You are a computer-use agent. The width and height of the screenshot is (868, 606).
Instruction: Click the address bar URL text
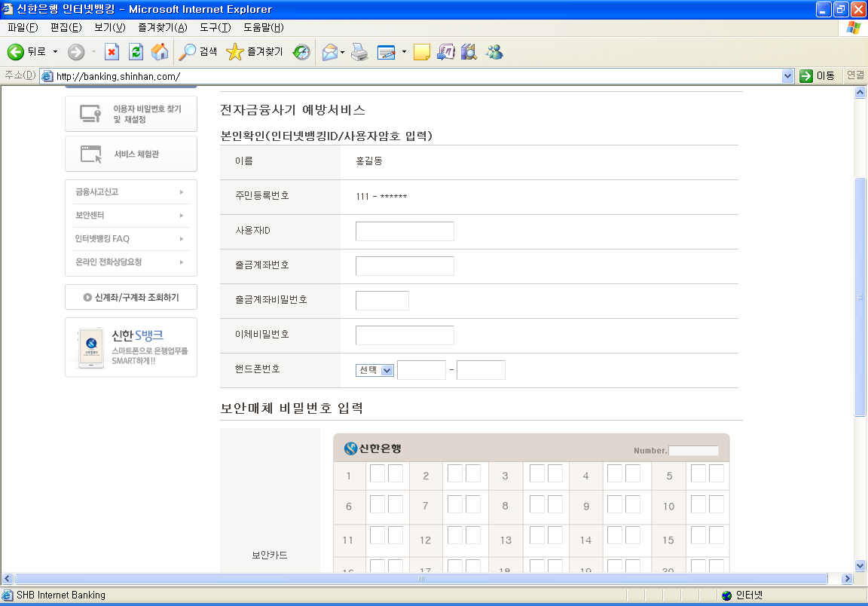pos(118,76)
